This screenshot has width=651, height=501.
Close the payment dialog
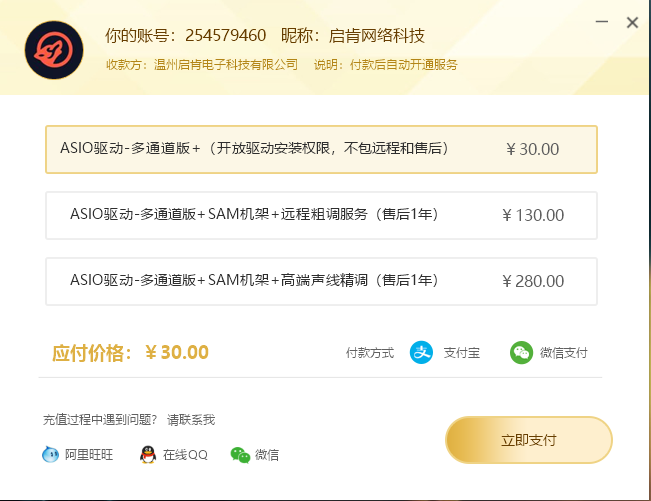coord(632,22)
